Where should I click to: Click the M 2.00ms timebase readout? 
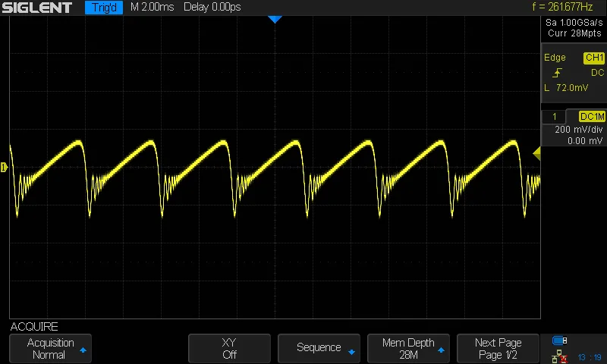click(x=153, y=7)
